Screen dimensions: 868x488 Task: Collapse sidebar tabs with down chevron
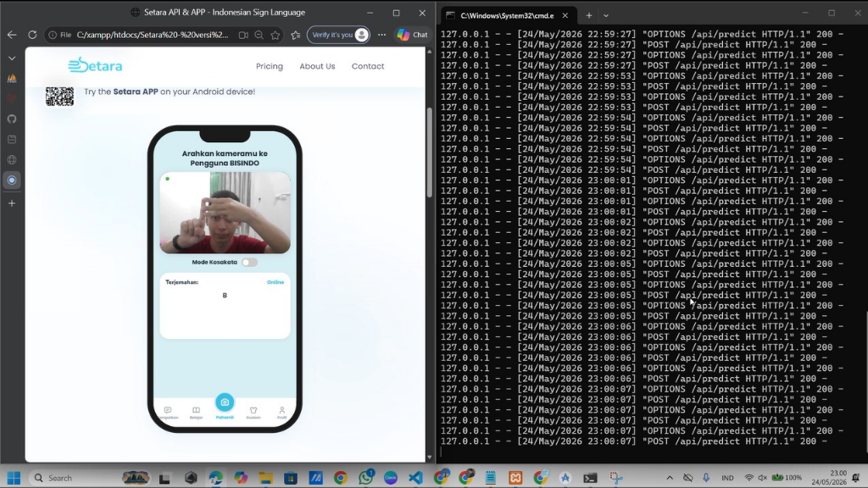click(x=12, y=58)
